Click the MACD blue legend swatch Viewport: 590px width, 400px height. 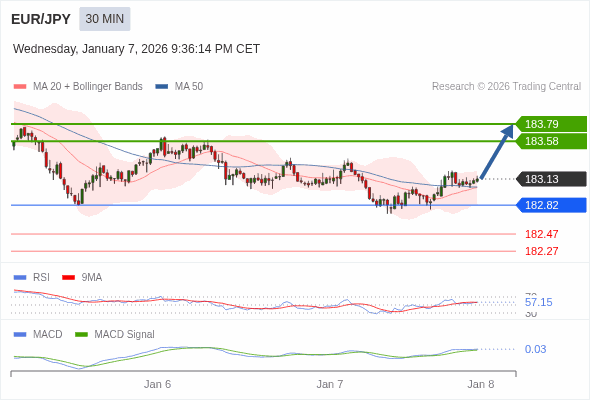pyautogui.click(x=20, y=335)
